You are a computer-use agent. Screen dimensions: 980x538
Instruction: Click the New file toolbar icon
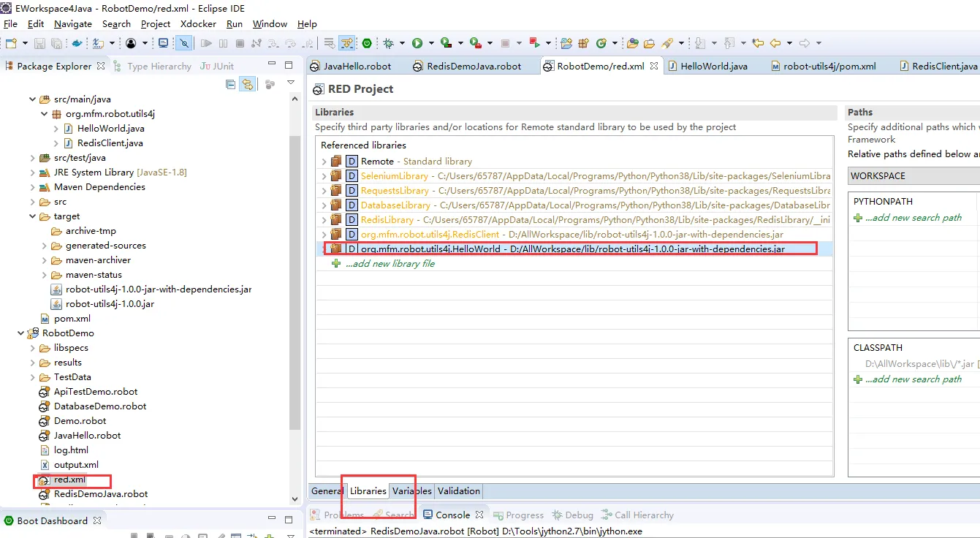(x=11, y=43)
